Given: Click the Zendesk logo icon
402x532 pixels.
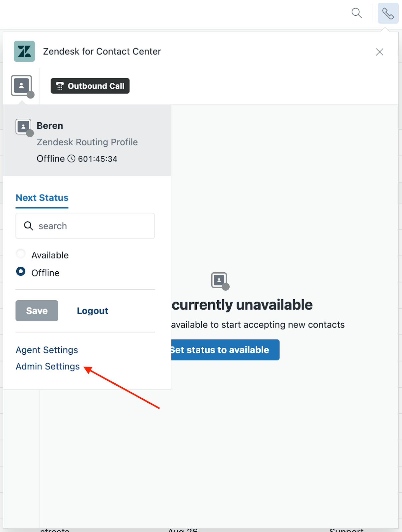Looking at the screenshot, I should click(x=24, y=51).
